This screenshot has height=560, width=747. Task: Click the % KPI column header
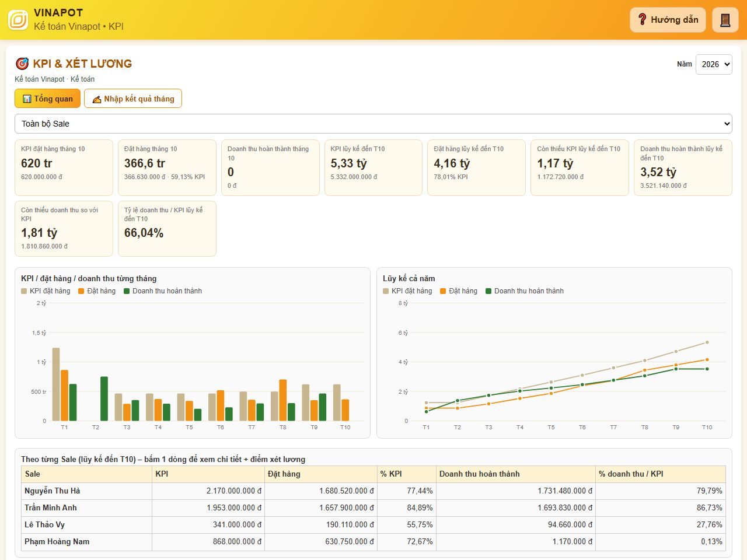(406, 474)
